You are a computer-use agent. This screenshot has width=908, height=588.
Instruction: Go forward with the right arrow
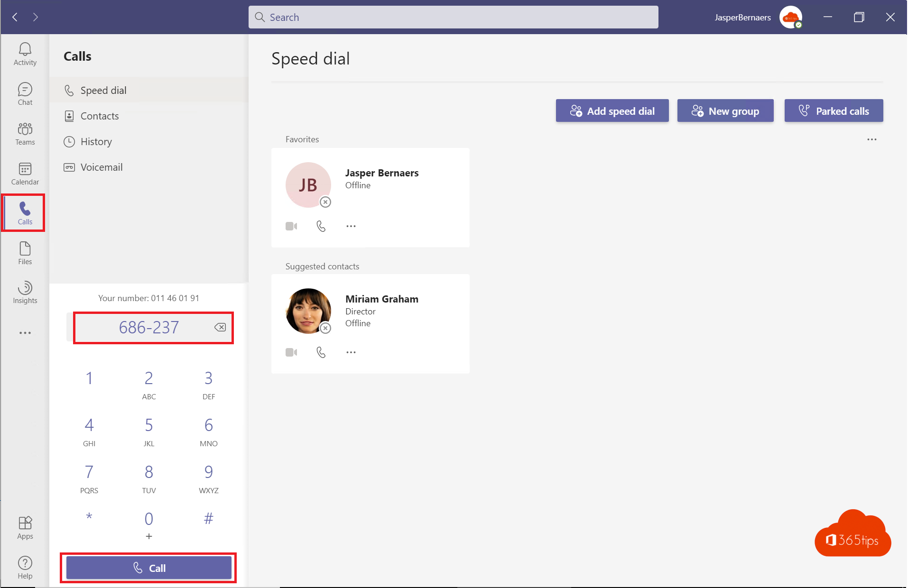[x=36, y=17]
